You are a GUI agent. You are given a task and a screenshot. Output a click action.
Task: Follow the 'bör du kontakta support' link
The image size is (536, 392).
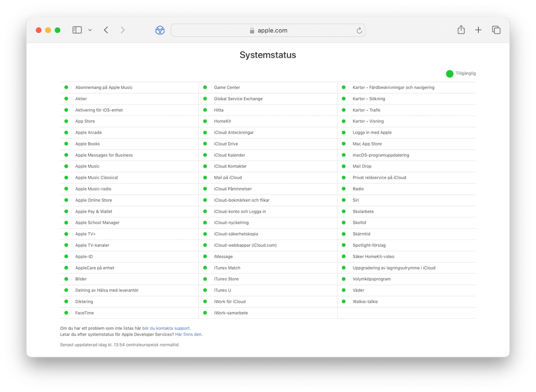coord(166,328)
